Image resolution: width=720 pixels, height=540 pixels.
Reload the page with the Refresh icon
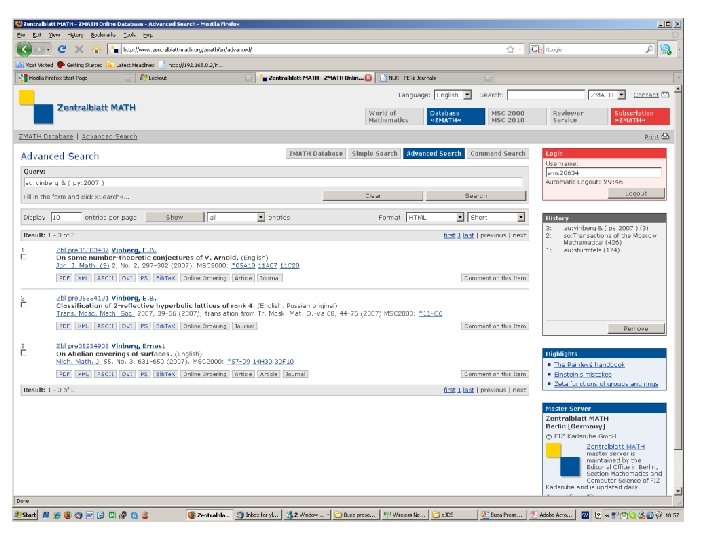pyautogui.click(x=62, y=49)
